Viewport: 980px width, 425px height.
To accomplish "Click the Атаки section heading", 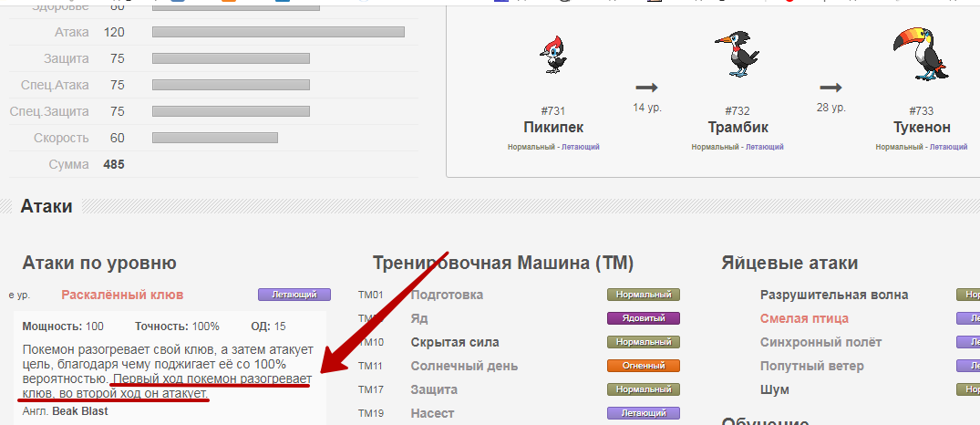I will pyautogui.click(x=46, y=206).
